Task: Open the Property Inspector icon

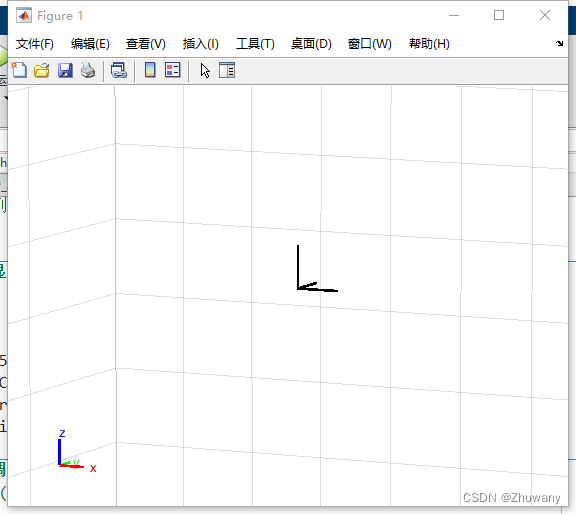Action: [227, 70]
